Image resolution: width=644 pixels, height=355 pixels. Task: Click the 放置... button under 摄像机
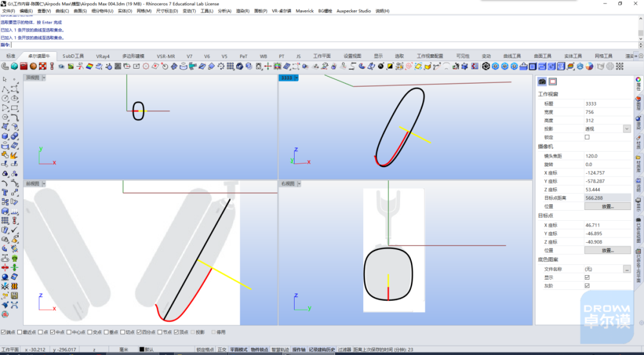[x=608, y=206]
